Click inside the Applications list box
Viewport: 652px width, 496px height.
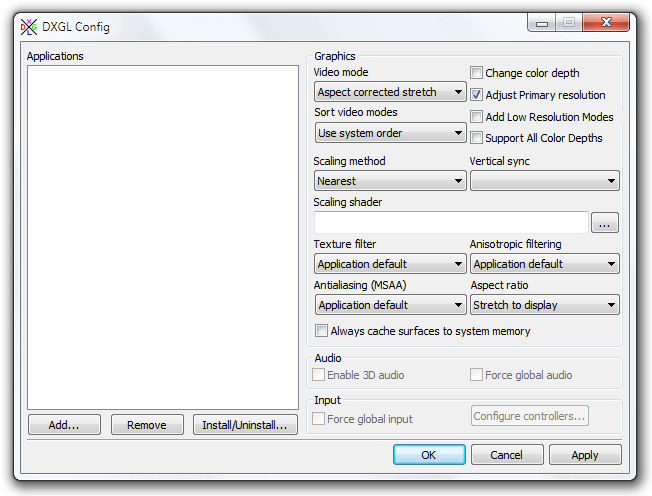(162, 237)
